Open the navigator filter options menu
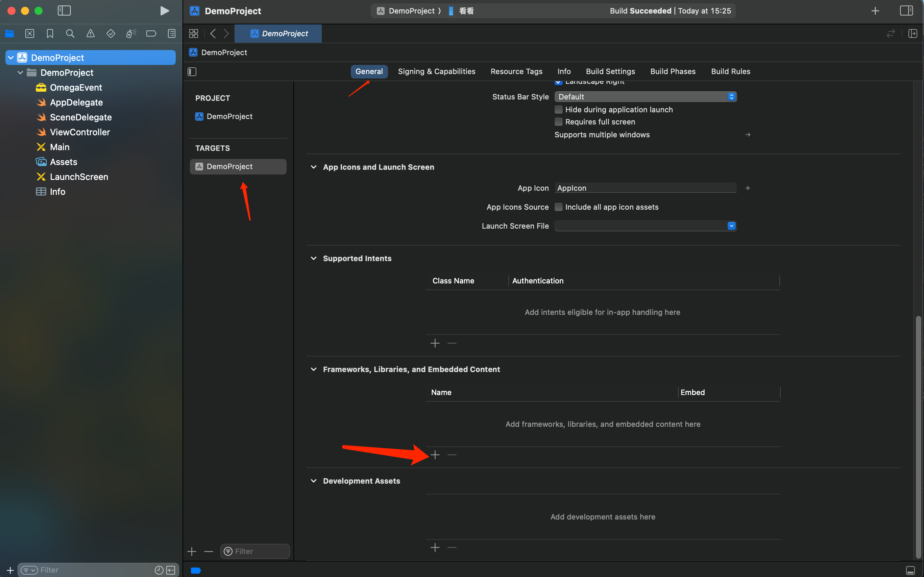 [29, 570]
